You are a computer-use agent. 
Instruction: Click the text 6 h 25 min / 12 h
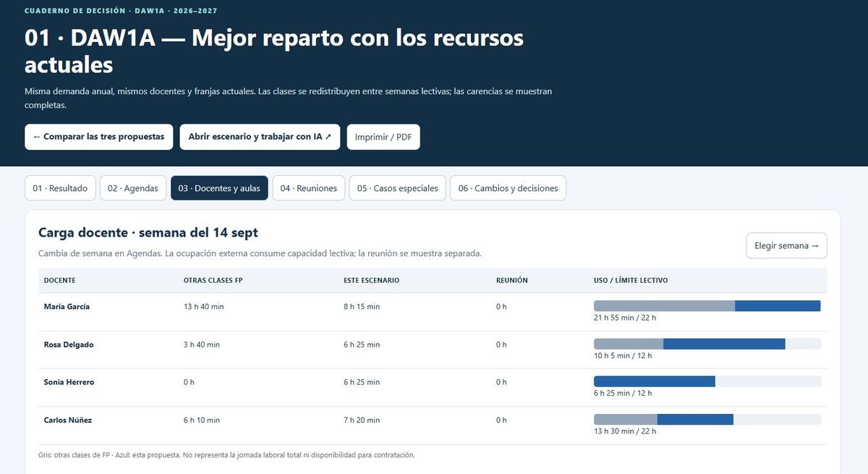[x=623, y=393]
